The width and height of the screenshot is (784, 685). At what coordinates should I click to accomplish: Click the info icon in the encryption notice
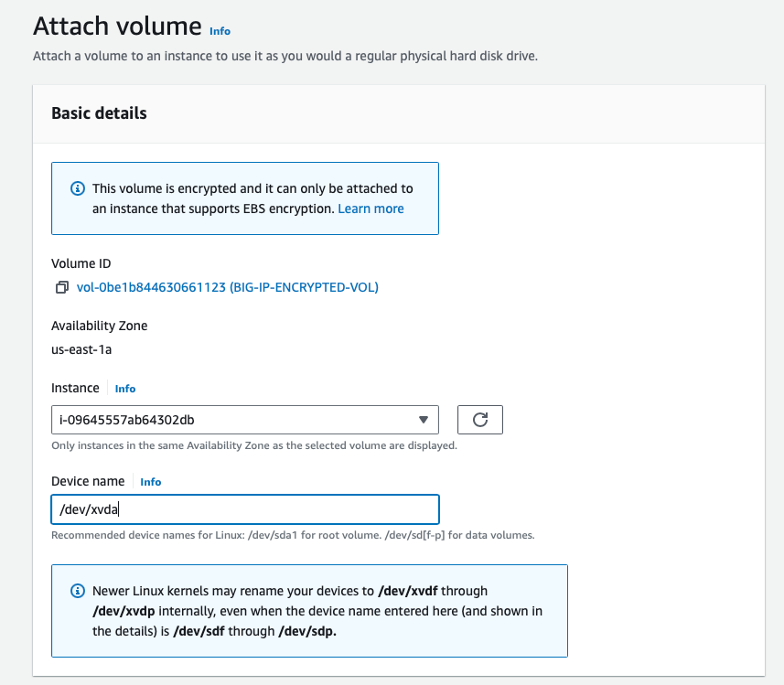(x=78, y=188)
